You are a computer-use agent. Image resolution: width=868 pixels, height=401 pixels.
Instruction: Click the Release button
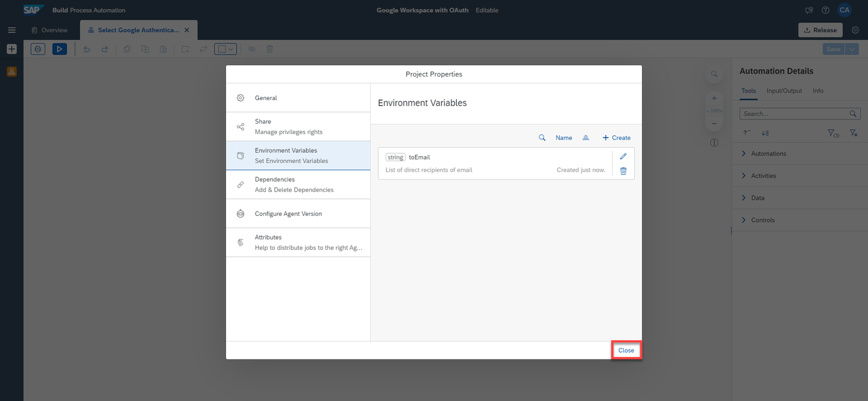tap(820, 30)
